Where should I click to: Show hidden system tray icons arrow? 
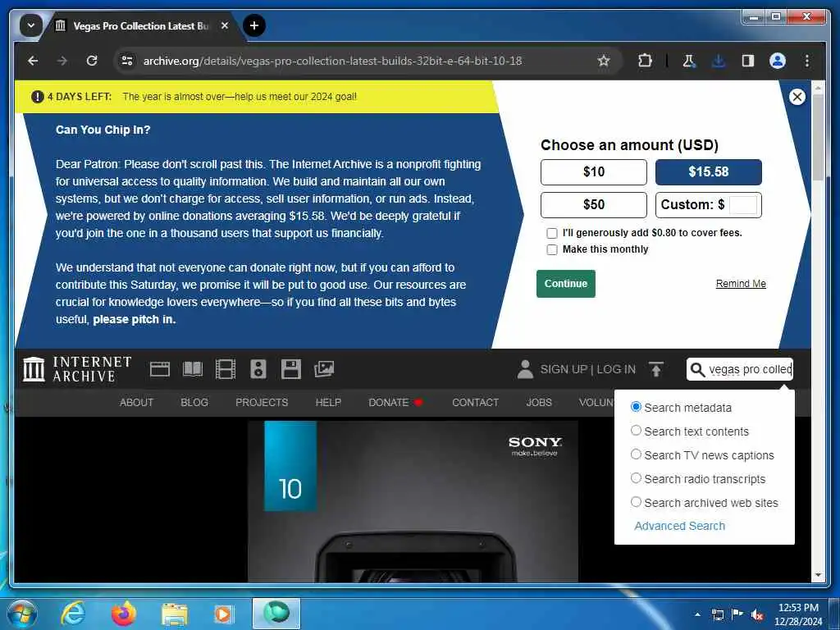pyautogui.click(x=697, y=614)
